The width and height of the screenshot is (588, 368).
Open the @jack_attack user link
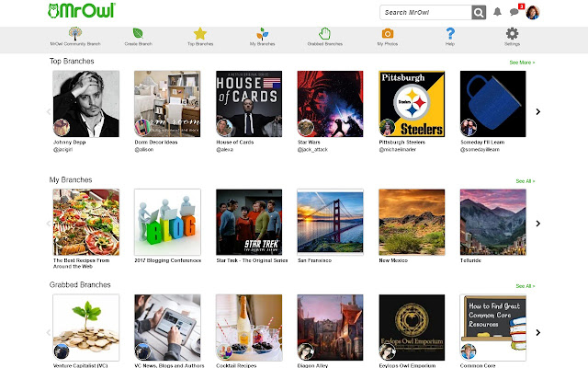pyautogui.click(x=312, y=149)
